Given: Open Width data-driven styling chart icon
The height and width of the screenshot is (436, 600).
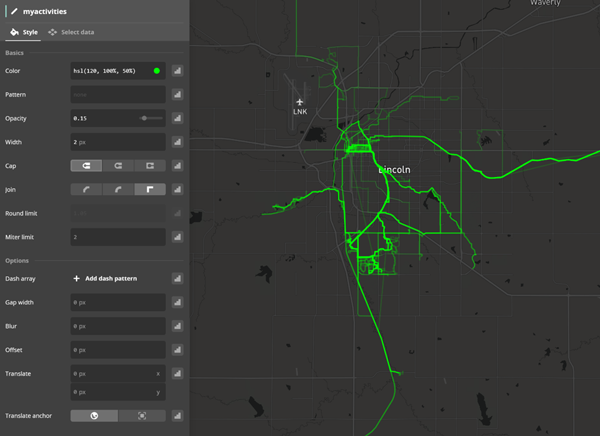Looking at the screenshot, I should point(177,142).
